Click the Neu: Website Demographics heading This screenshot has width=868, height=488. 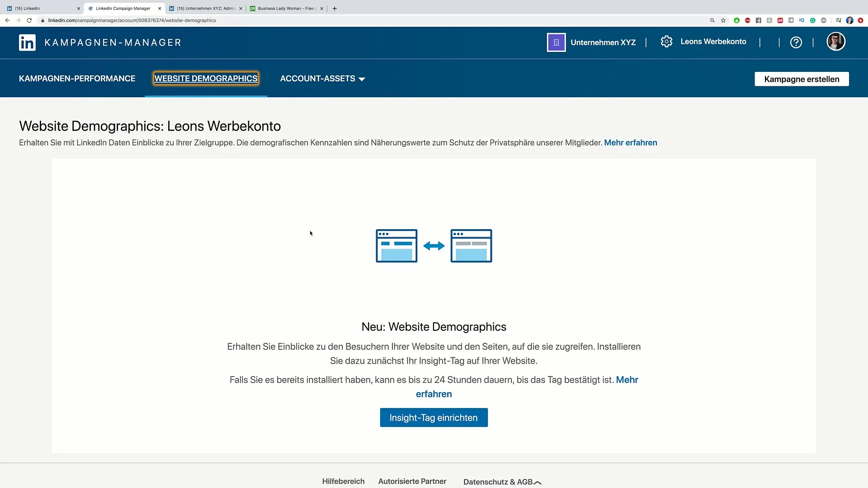pos(434,327)
